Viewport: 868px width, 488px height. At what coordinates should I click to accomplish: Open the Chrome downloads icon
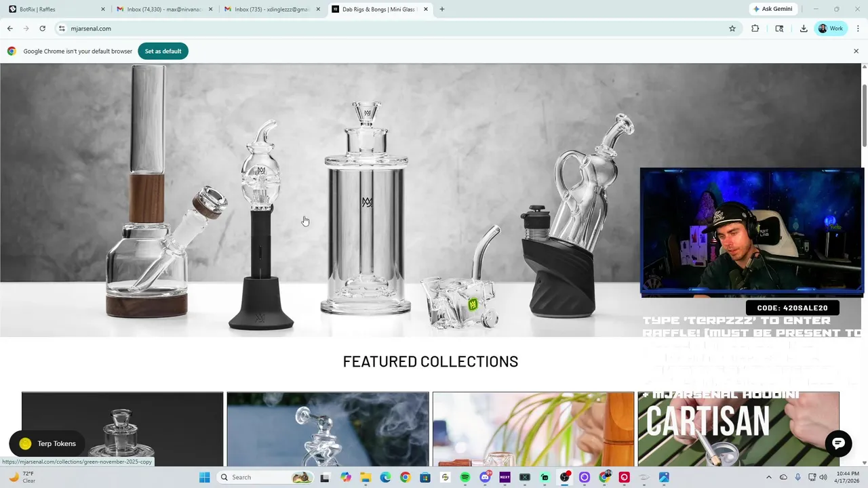click(804, 28)
